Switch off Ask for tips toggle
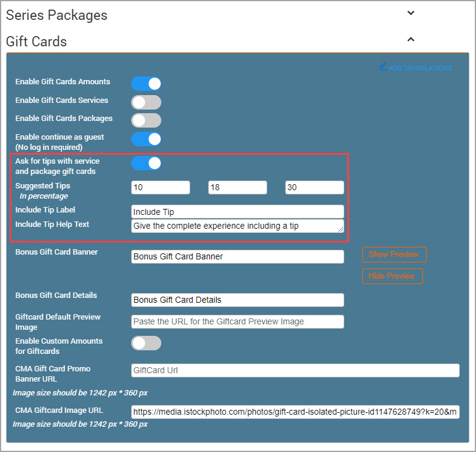This screenshot has height=452, width=476. 146,163
